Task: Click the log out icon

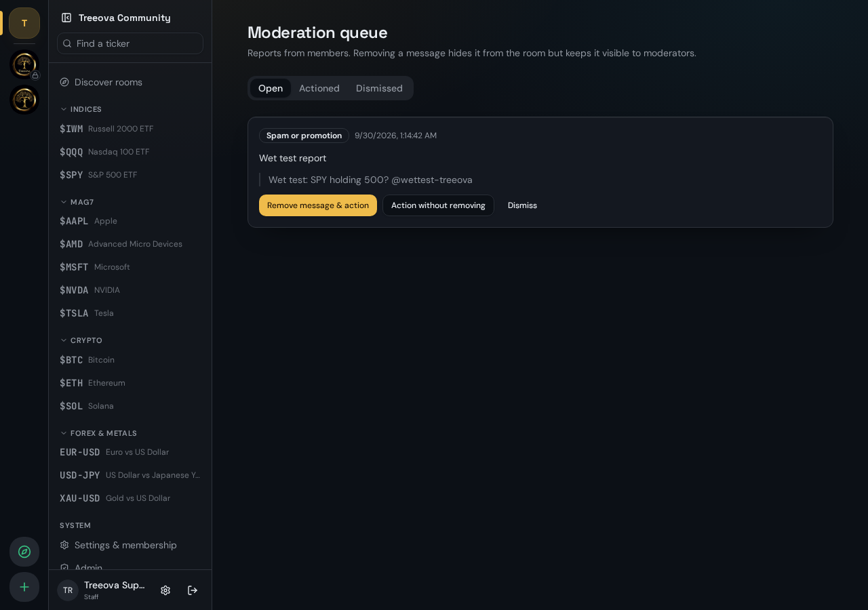Action: point(193,590)
